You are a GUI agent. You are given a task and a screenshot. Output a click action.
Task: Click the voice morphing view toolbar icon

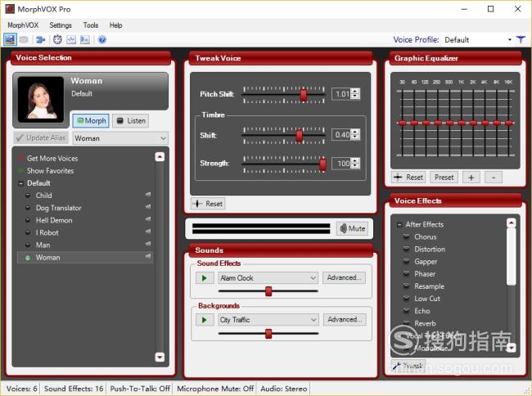[x=10, y=39]
